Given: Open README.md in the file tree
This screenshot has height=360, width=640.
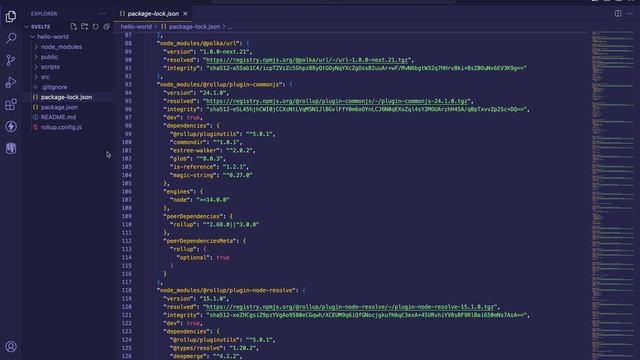Looking at the screenshot, I should 58,117.
